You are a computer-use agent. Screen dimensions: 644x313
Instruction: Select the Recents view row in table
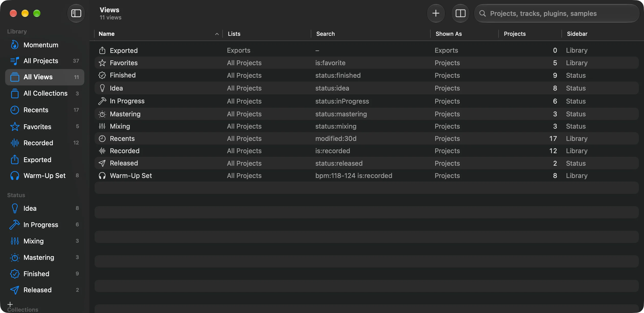pos(367,139)
